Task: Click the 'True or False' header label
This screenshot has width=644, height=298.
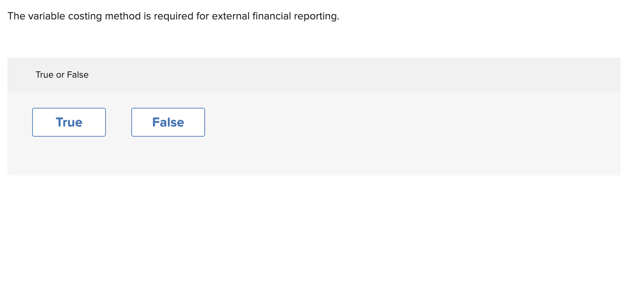Action: tap(62, 74)
